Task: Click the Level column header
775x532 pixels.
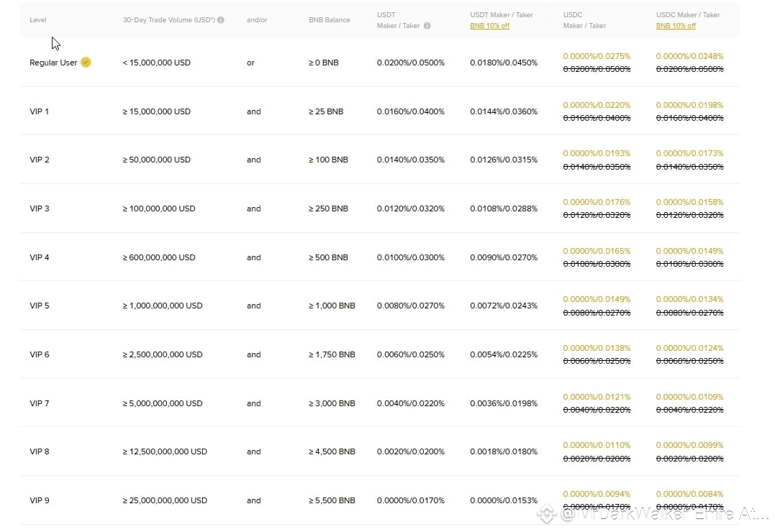Action: coord(38,20)
